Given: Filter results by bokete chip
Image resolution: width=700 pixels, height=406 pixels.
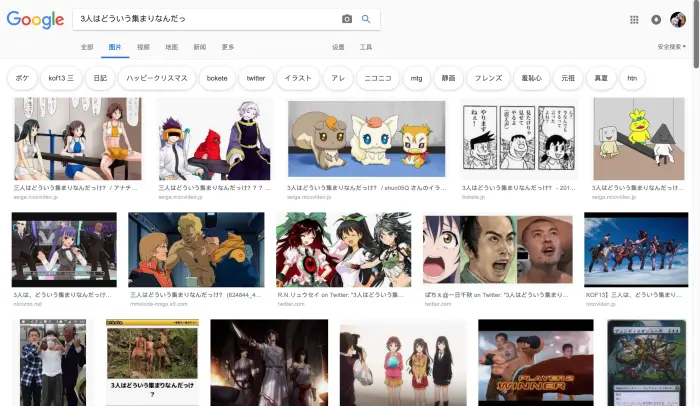Looking at the screenshot, I should [x=217, y=78].
